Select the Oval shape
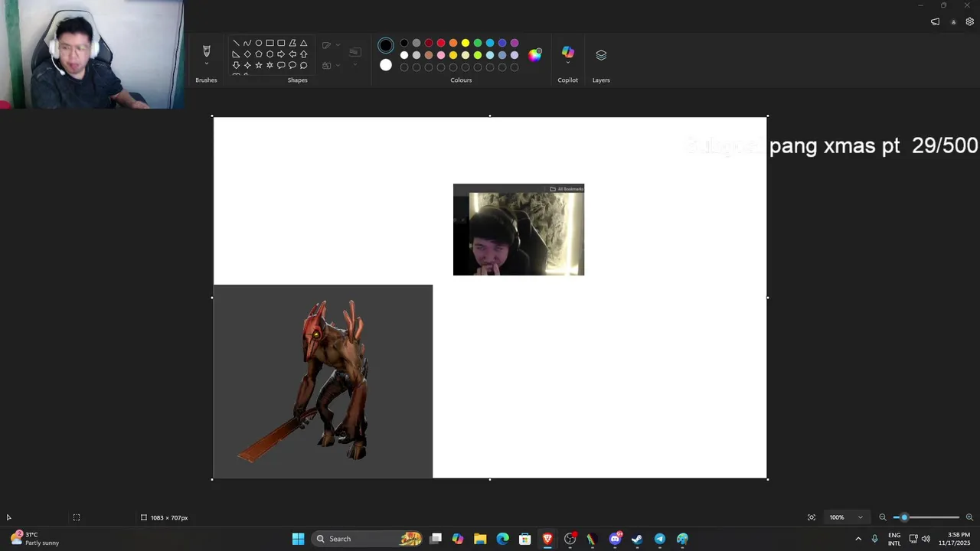 [x=259, y=43]
